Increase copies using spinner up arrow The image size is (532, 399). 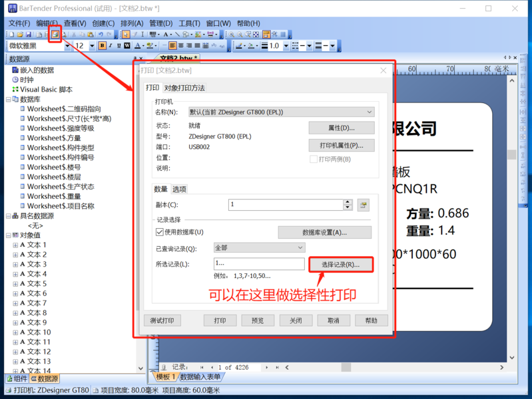tap(348, 202)
